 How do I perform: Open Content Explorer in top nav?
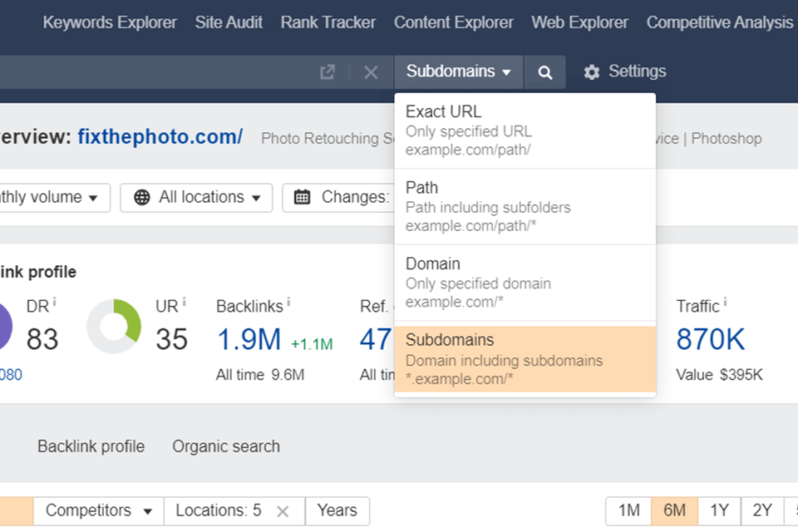[x=454, y=22]
